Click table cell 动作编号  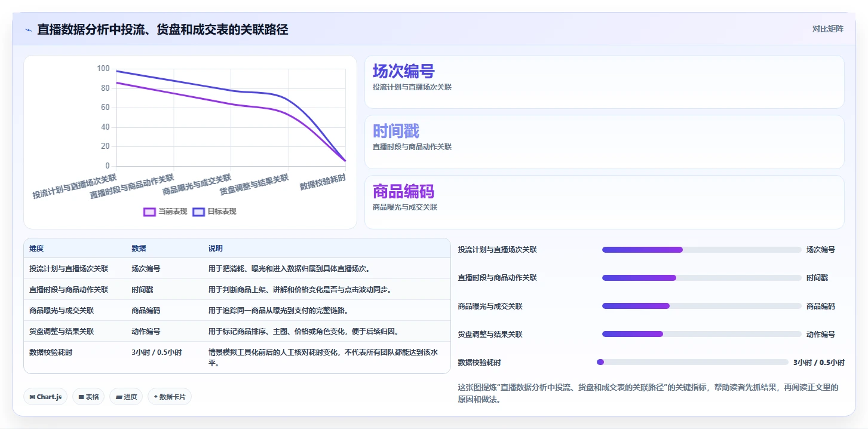coord(146,332)
